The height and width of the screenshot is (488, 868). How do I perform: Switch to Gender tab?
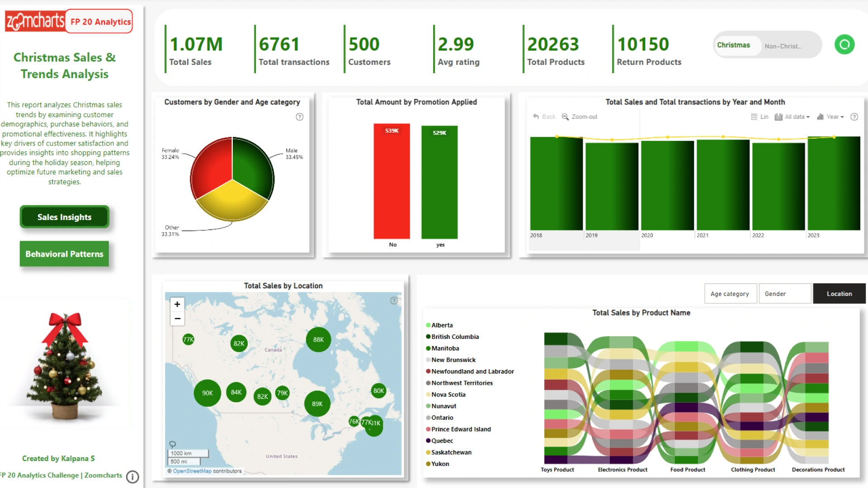(785, 294)
